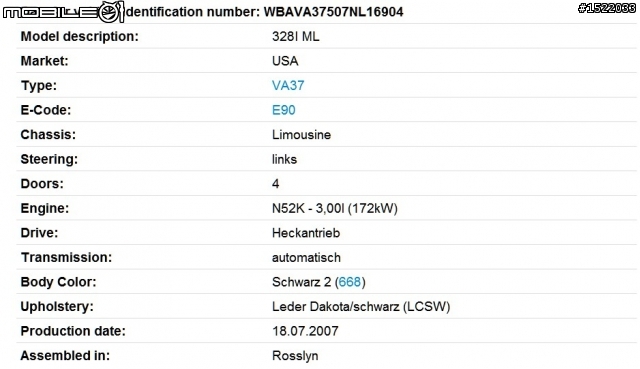Click the Assembled in value Rosslyn
Image resolution: width=640 pixels, height=369 pixels.
295,356
